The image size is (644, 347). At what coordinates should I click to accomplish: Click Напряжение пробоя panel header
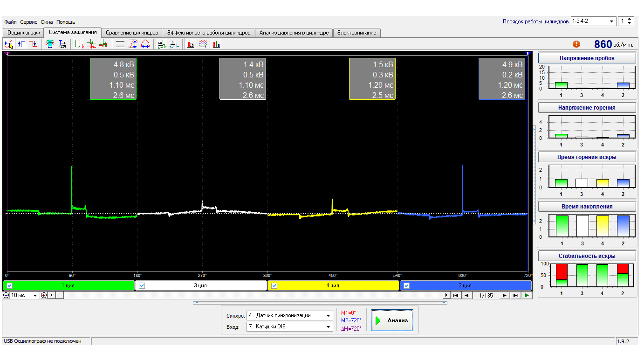[x=587, y=58]
